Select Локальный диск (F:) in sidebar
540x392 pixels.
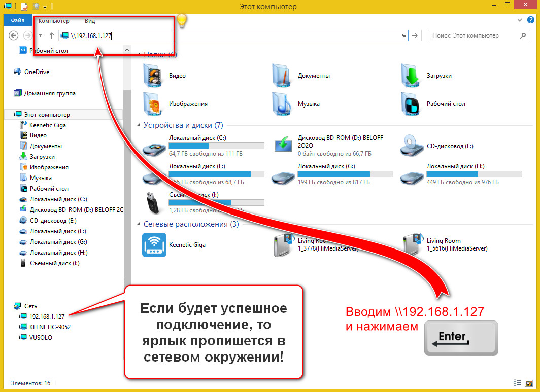click(x=53, y=231)
